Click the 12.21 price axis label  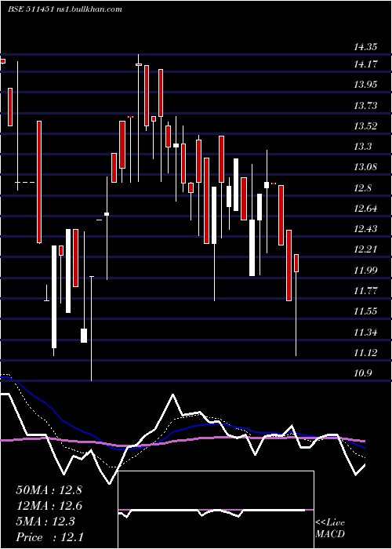click(x=365, y=249)
